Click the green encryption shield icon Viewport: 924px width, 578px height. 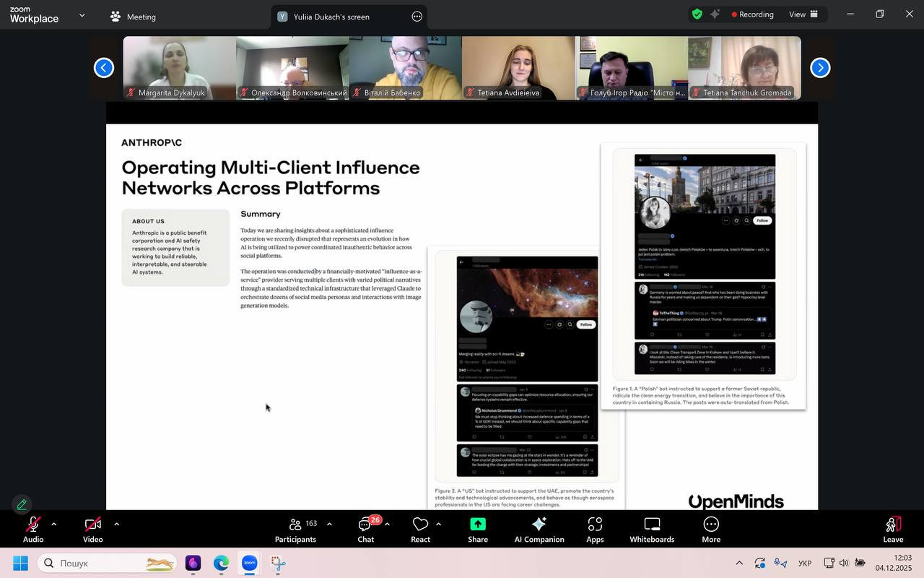[697, 14]
